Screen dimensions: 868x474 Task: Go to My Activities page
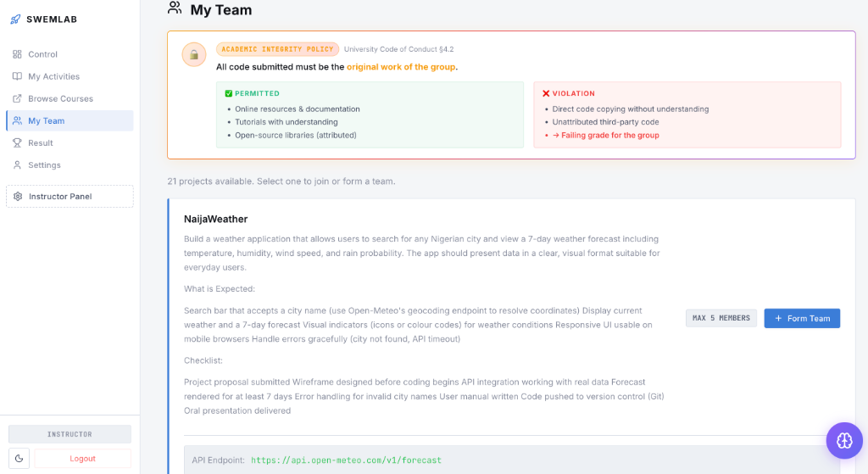(x=70, y=76)
